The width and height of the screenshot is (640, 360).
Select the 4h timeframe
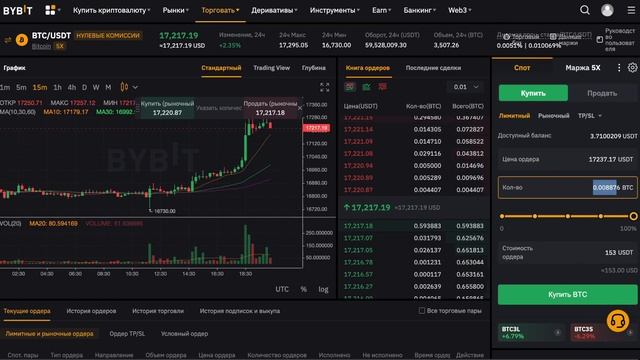(x=72, y=87)
